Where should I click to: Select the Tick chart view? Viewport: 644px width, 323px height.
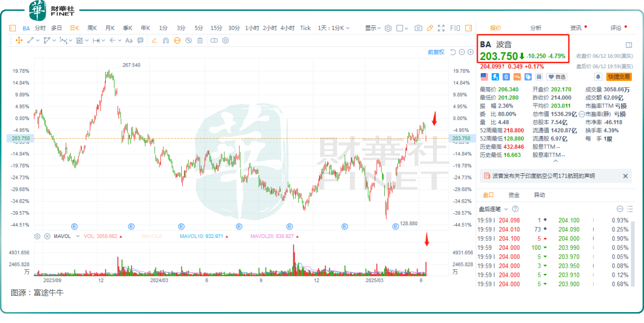tap(305, 28)
